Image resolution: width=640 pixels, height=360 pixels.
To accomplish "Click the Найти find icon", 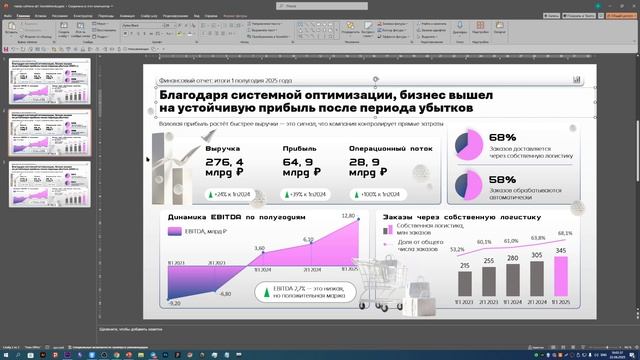I will point(418,24).
